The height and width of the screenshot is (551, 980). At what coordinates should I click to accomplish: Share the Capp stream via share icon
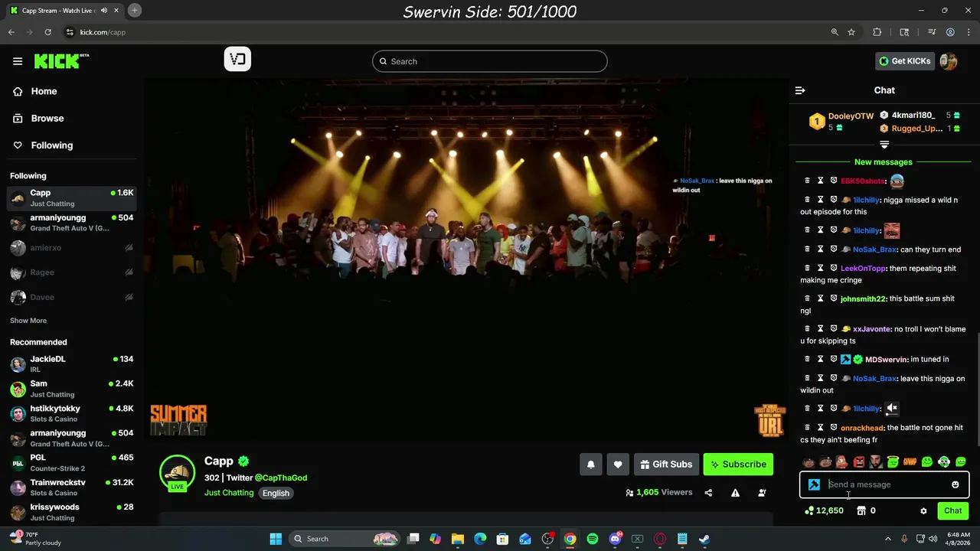(x=708, y=493)
